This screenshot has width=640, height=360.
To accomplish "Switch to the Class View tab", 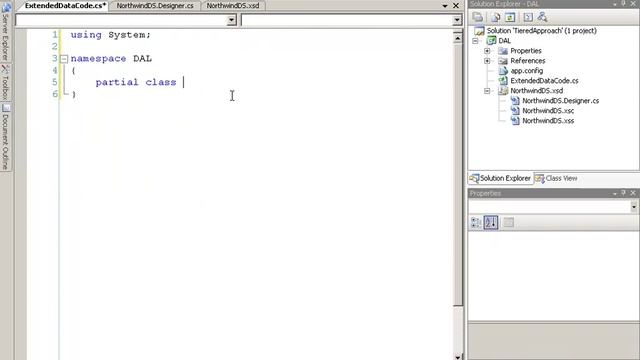I will 556,178.
